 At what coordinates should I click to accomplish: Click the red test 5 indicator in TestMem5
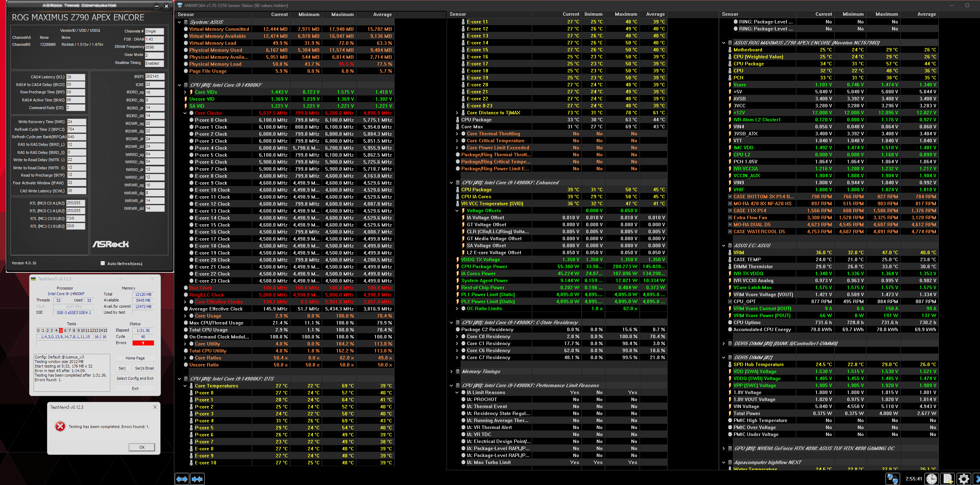point(61,330)
